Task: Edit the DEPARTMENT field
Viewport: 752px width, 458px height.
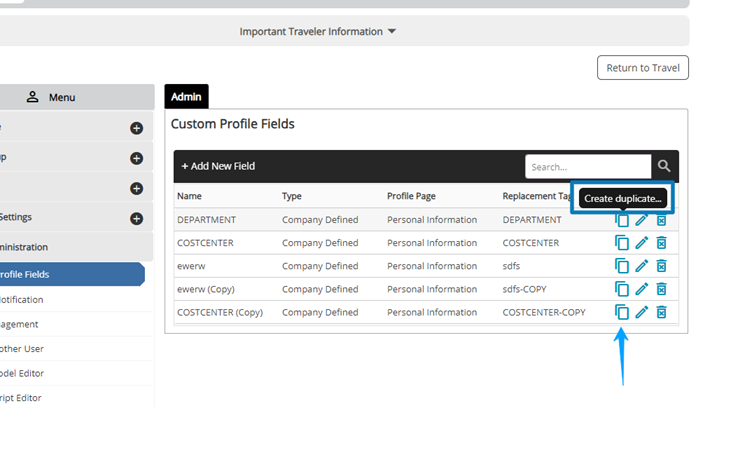Action: coord(642,220)
